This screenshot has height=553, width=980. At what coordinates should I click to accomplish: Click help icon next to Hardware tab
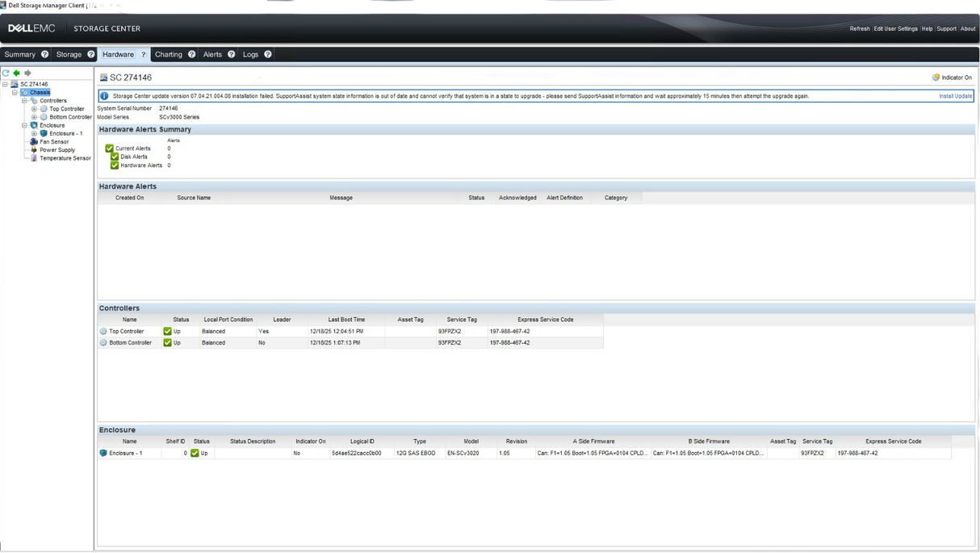[143, 54]
